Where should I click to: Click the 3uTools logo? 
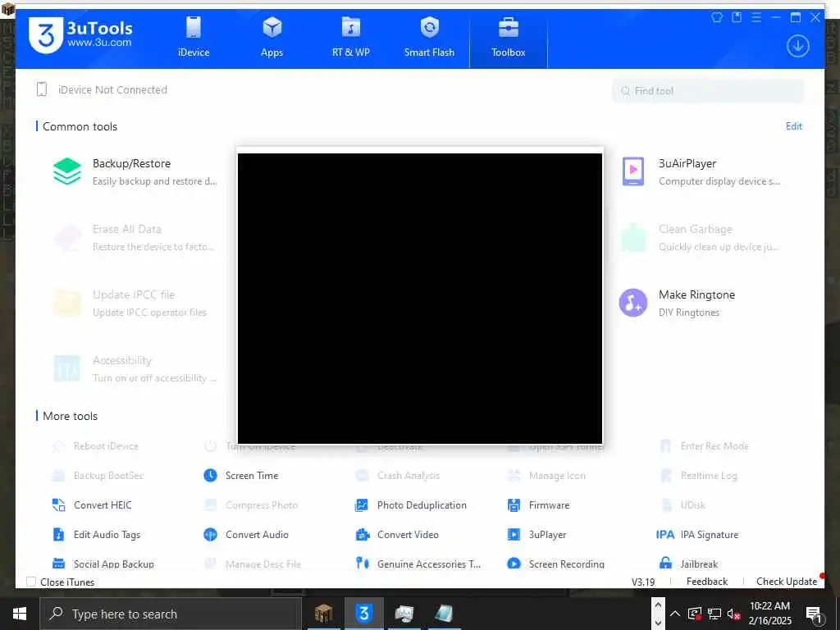coord(80,35)
